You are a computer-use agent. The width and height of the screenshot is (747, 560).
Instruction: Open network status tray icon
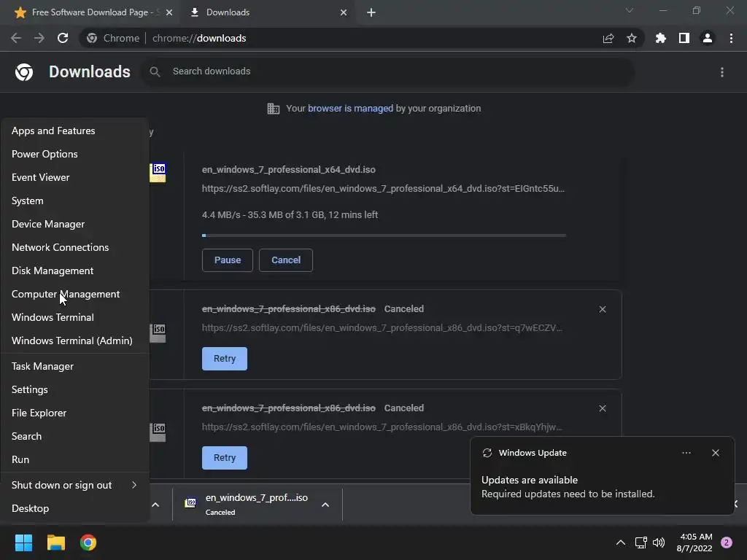(x=640, y=542)
